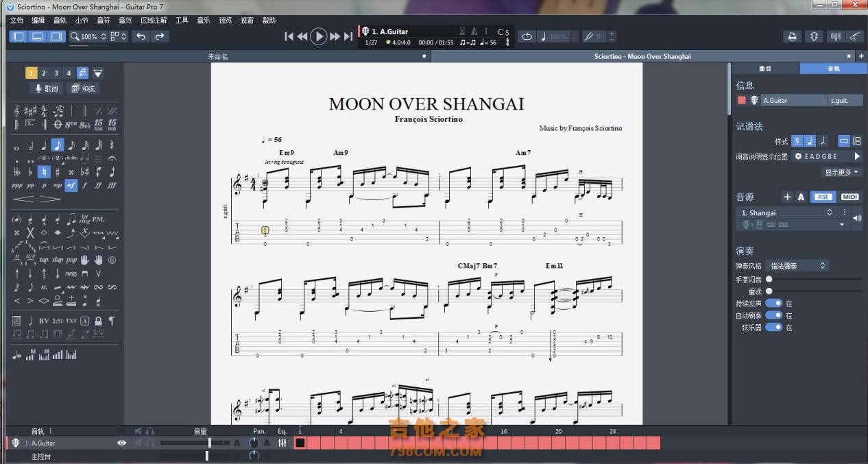Start playback with the play button
This screenshot has width=868, height=464.
319,36
